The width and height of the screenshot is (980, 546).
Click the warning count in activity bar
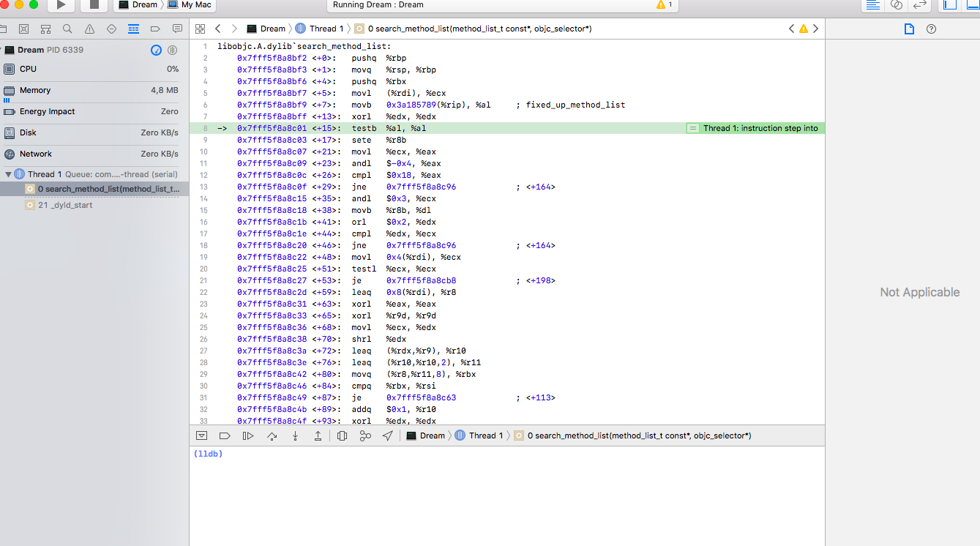[665, 4]
